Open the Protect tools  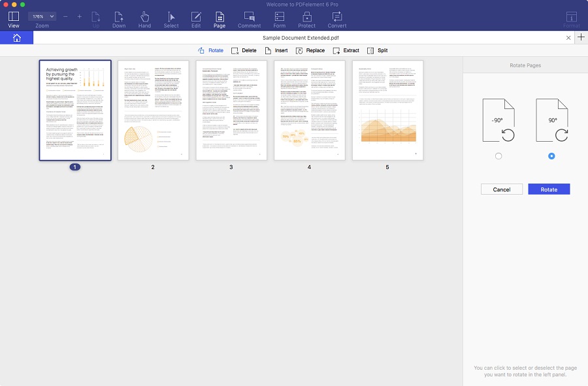[x=306, y=19]
